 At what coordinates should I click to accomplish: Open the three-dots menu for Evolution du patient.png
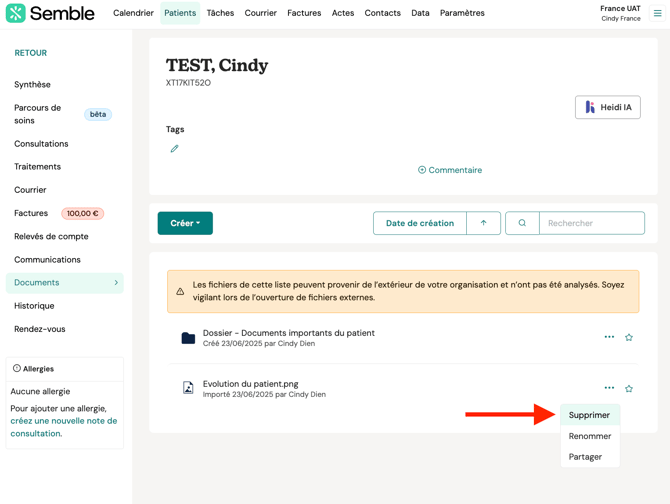pyautogui.click(x=609, y=388)
